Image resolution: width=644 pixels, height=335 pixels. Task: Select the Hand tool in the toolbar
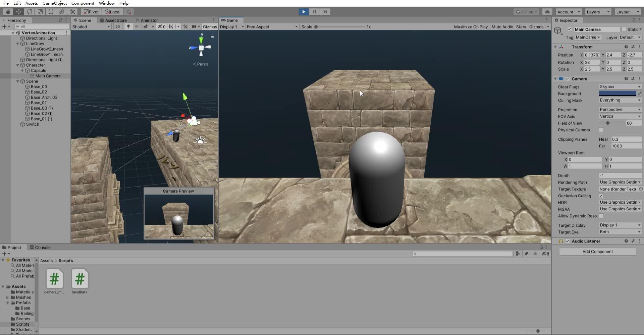[7, 11]
